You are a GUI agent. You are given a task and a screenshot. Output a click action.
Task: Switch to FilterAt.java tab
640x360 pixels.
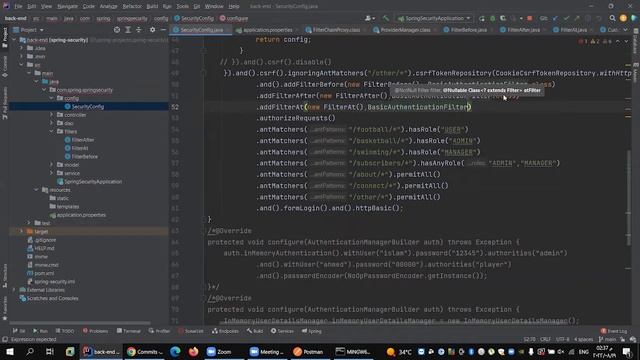coord(573,30)
